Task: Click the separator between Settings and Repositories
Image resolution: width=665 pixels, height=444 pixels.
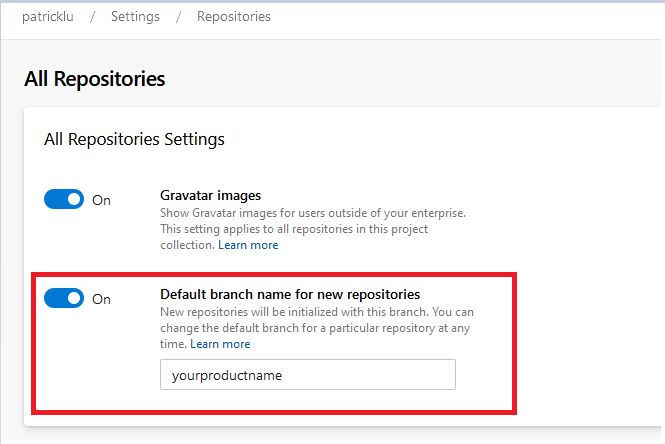Action: (x=179, y=16)
